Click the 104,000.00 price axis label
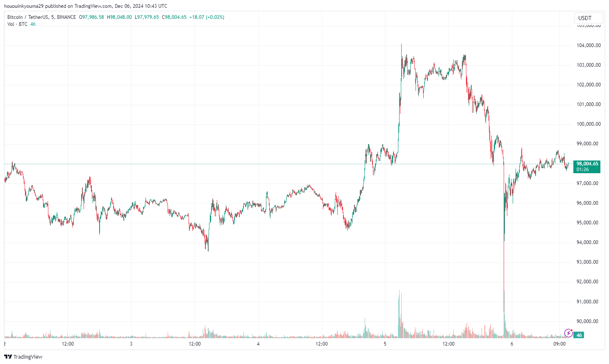The width and height of the screenshot is (609, 364). click(589, 45)
